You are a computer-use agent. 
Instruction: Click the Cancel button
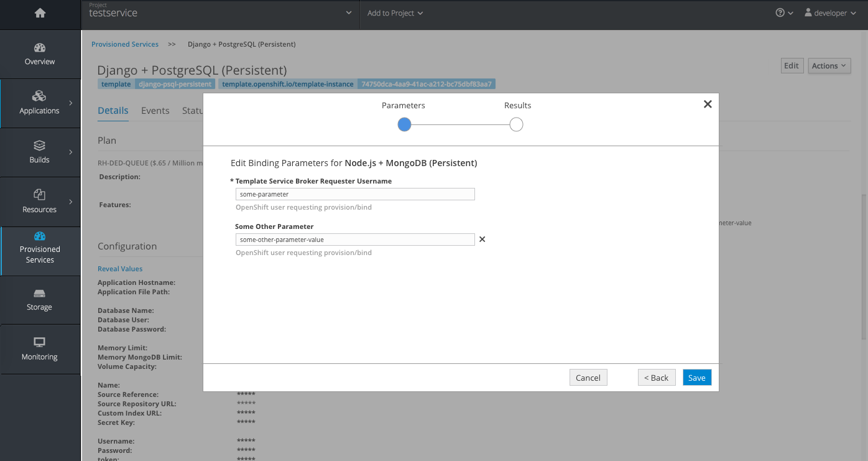pyautogui.click(x=588, y=378)
